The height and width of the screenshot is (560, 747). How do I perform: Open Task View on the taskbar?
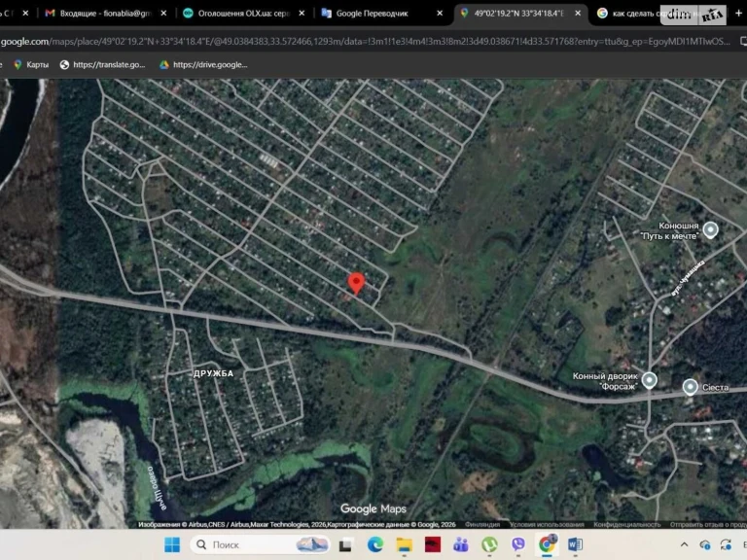346,544
